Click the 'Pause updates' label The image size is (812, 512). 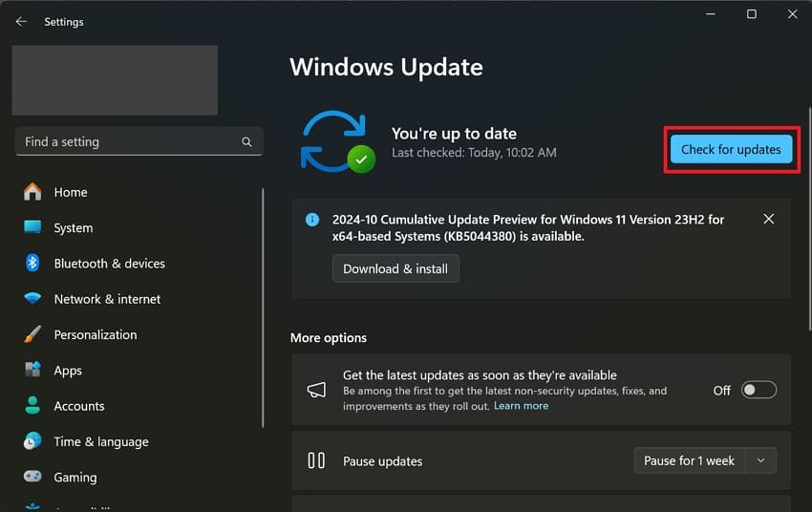pyautogui.click(x=383, y=461)
